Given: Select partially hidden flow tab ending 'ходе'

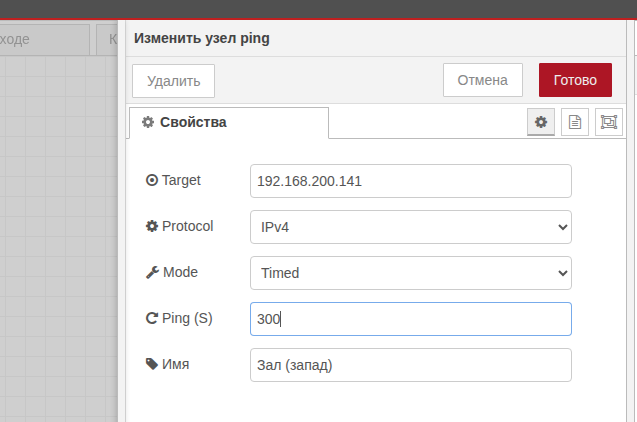Looking at the screenshot, I should pos(45,40).
